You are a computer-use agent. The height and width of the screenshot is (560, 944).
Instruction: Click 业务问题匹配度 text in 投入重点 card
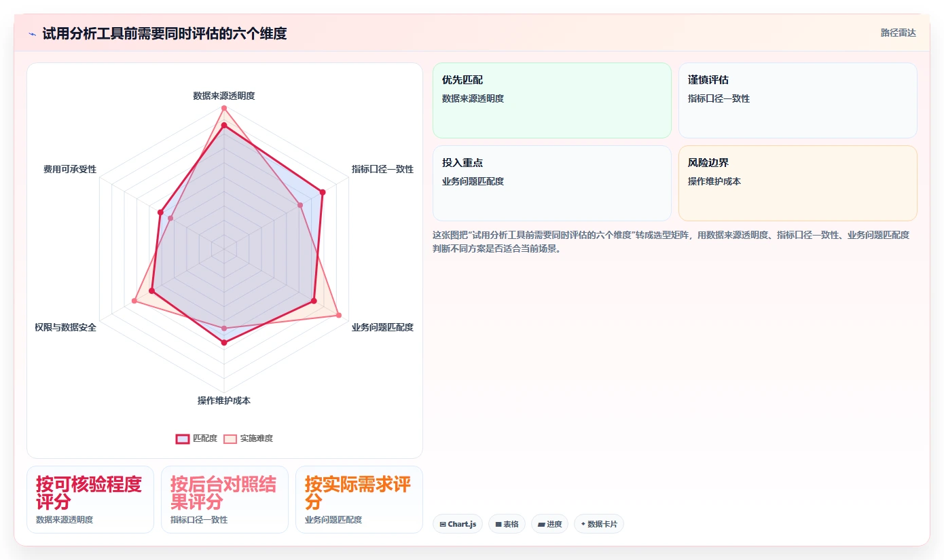click(473, 181)
